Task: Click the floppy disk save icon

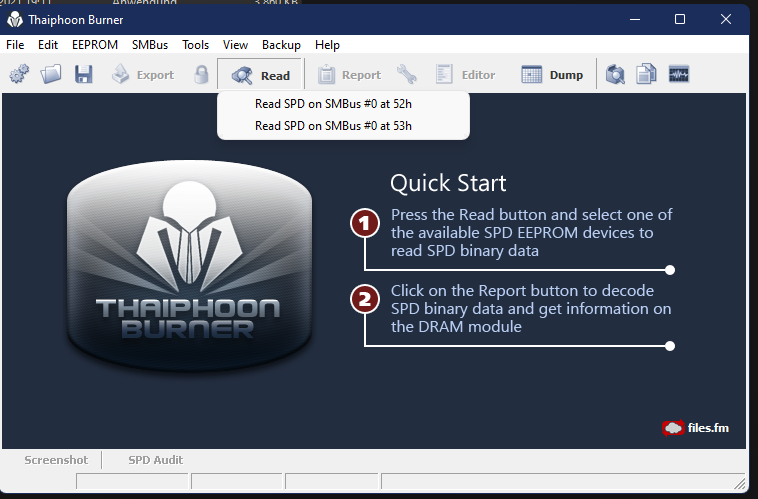Action: (x=84, y=74)
